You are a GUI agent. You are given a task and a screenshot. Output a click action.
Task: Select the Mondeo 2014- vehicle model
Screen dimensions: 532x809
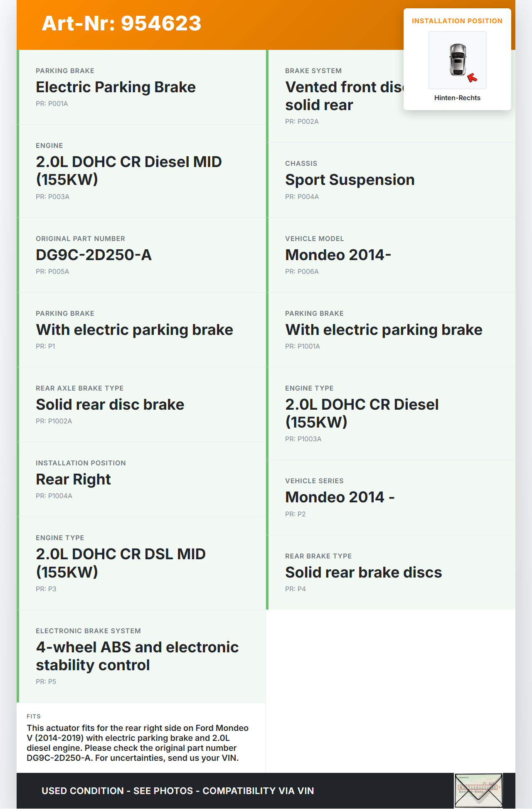click(338, 255)
